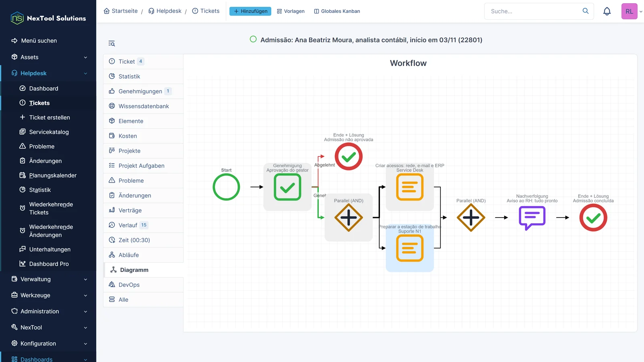
Task: Open the Verlauf tab
Action: 143,225
